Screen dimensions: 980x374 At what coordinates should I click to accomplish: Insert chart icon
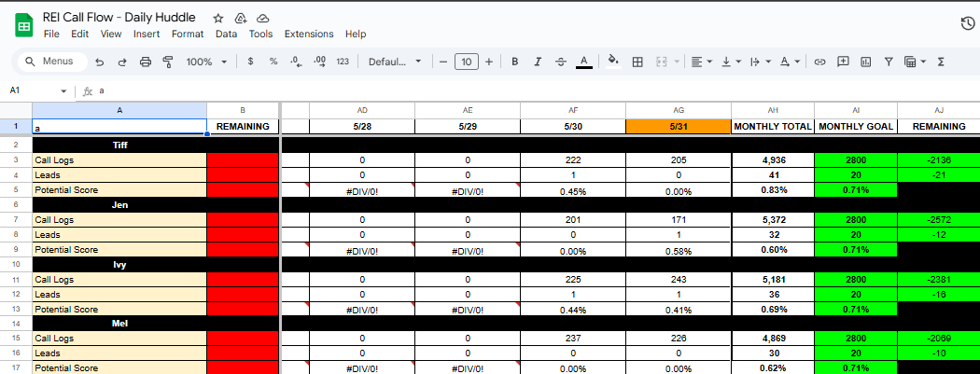tap(865, 62)
